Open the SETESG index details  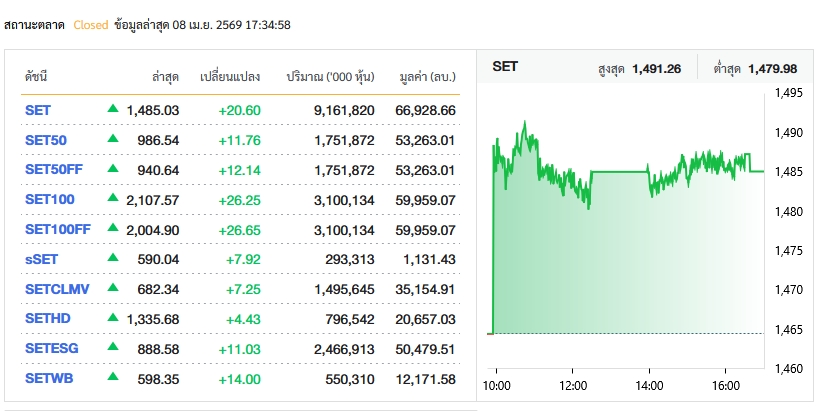[x=50, y=350]
